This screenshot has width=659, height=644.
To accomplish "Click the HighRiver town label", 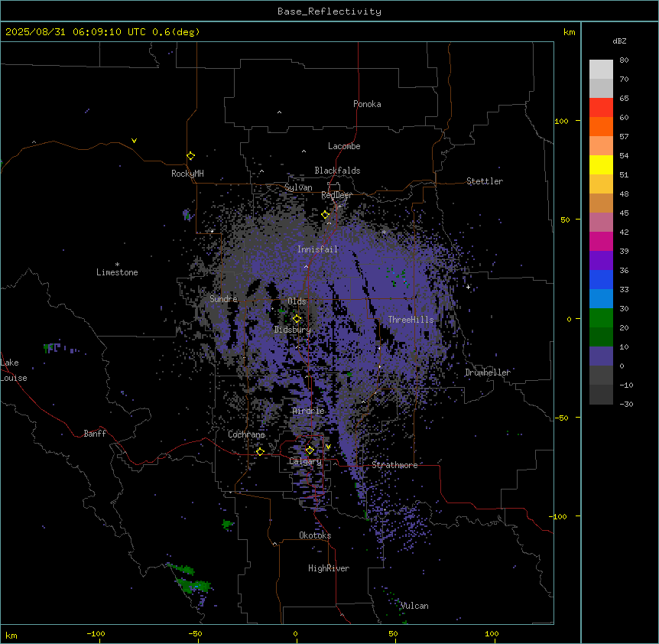I will click(x=329, y=568).
